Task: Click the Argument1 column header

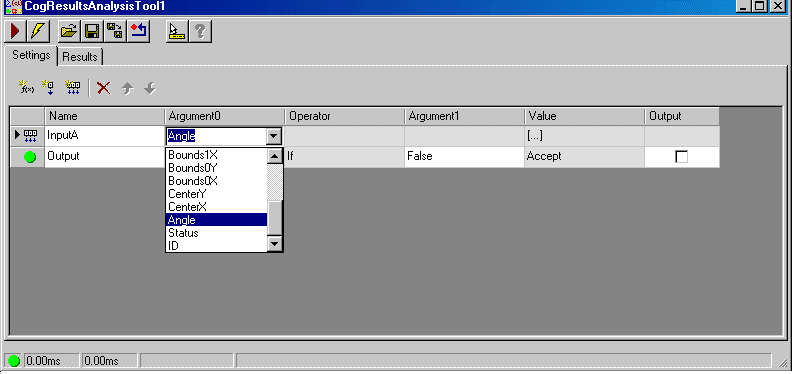Action: click(x=465, y=116)
